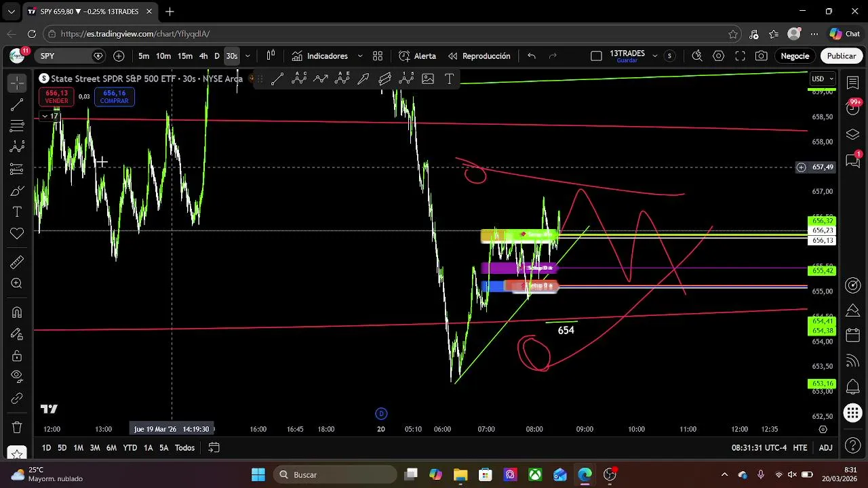Open chart settings hexagon icon

click(x=718, y=56)
